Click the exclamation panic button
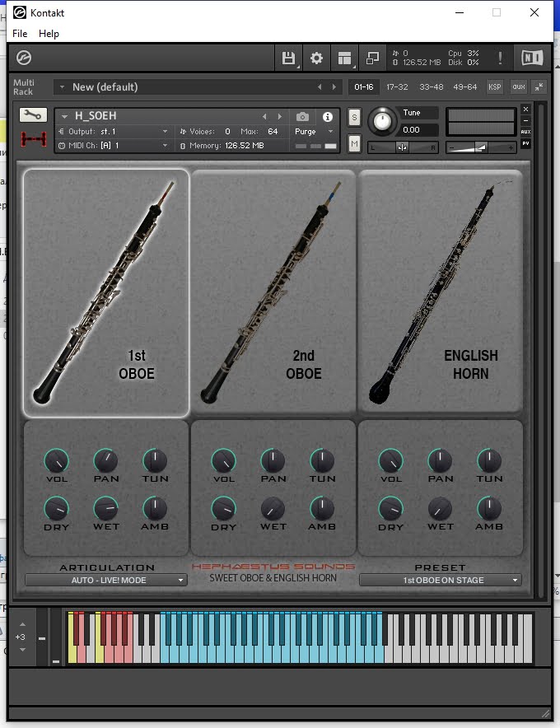The image size is (560, 728). click(x=500, y=58)
